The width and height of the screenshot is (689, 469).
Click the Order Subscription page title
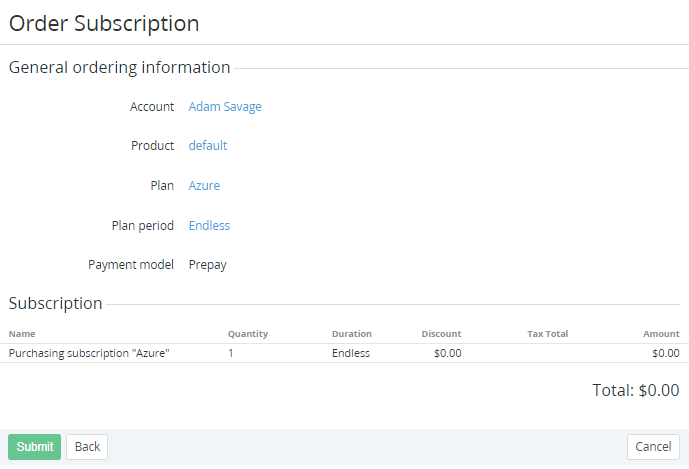coord(104,23)
